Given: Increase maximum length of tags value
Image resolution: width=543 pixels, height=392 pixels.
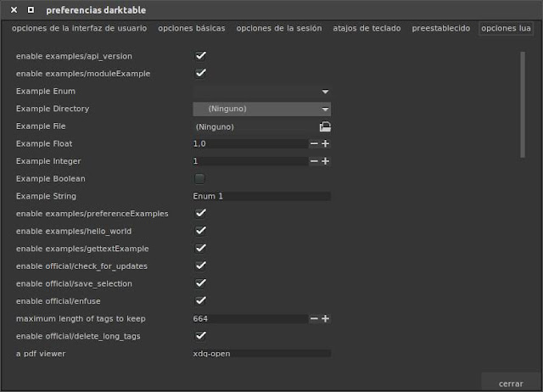Looking at the screenshot, I should (325, 318).
